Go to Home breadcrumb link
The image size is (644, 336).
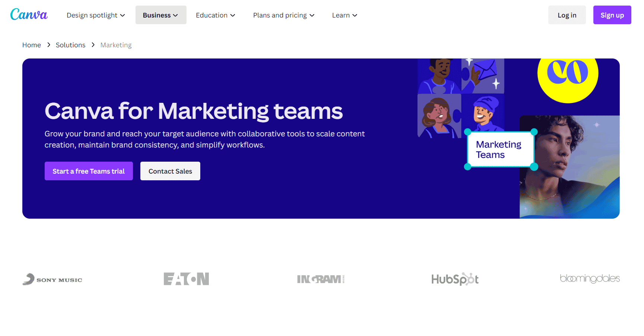[32, 45]
